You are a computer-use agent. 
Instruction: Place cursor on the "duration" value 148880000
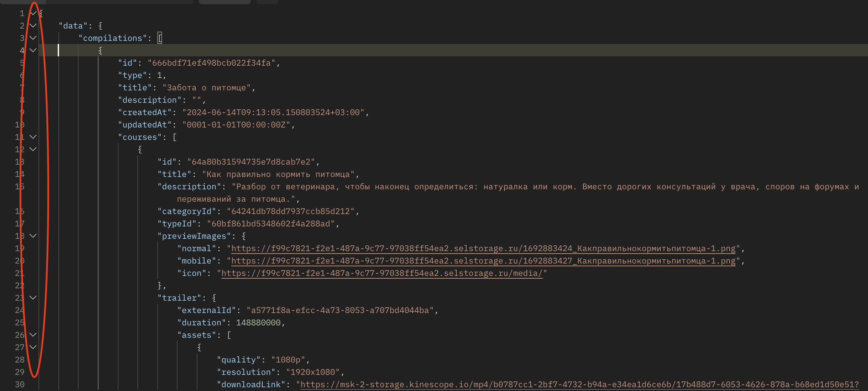click(x=258, y=323)
